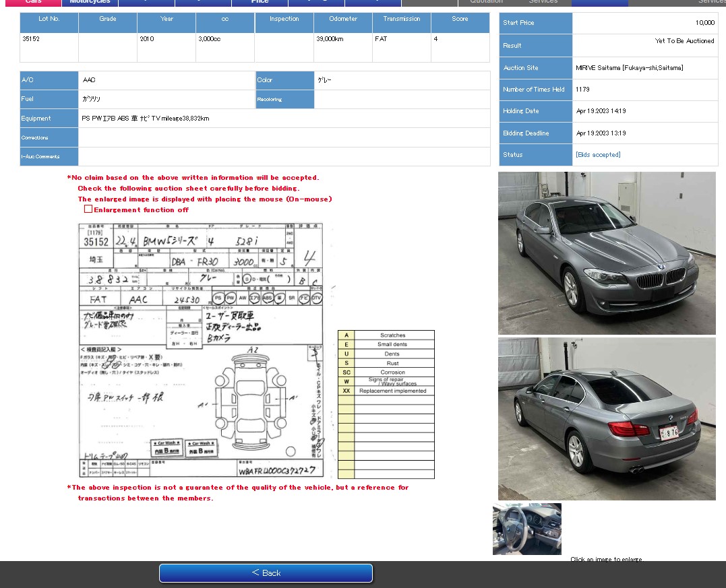Click the exterior Car Wash B stamp
This screenshot has height=588, width=726.
(202, 449)
